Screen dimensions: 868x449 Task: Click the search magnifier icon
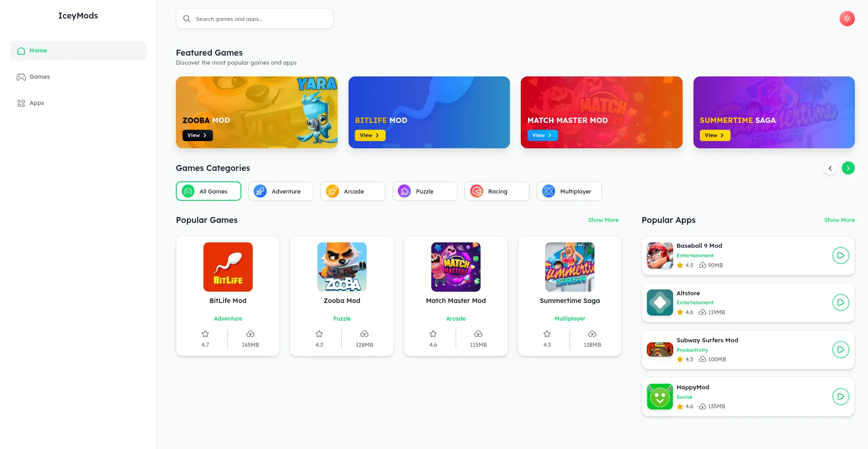[x=187, y=19]
